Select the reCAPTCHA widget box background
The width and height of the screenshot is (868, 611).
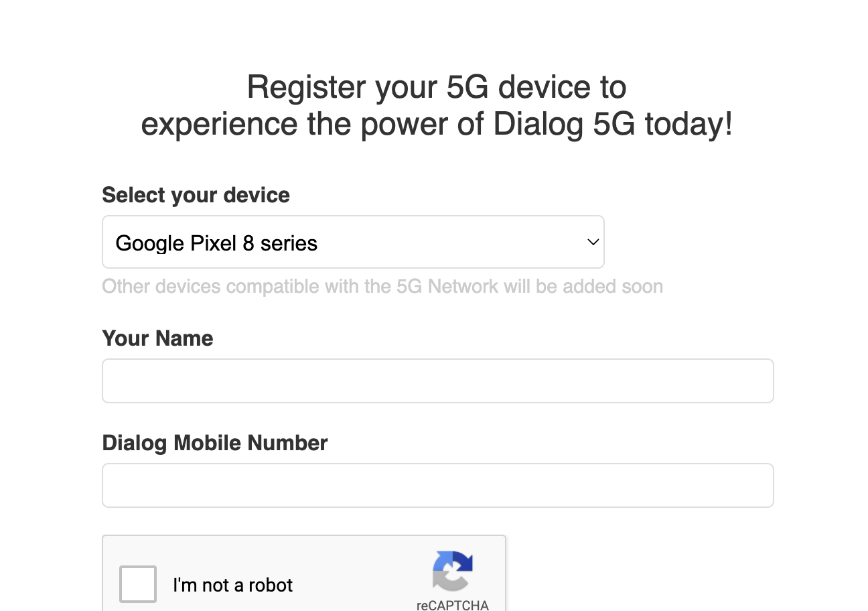tap(304, 573)
